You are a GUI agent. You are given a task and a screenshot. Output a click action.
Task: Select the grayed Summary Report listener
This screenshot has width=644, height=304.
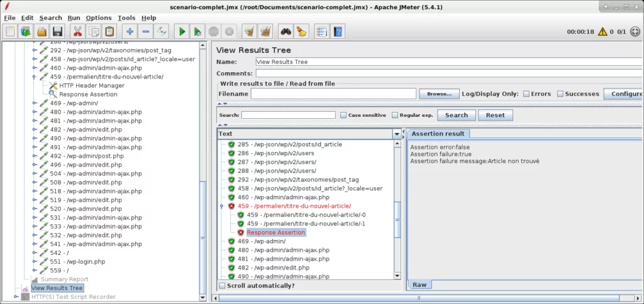pyautogui.click(x=64, y=280)
